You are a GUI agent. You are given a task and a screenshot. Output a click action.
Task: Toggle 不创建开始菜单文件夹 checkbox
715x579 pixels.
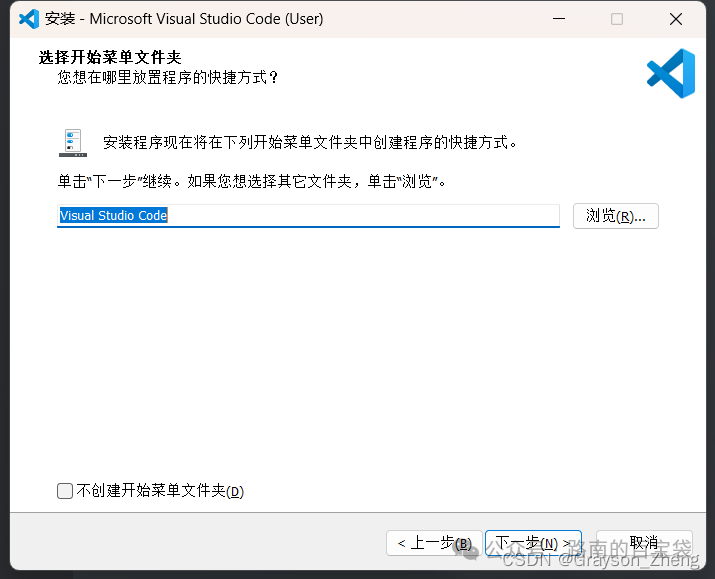pos(65,491)
